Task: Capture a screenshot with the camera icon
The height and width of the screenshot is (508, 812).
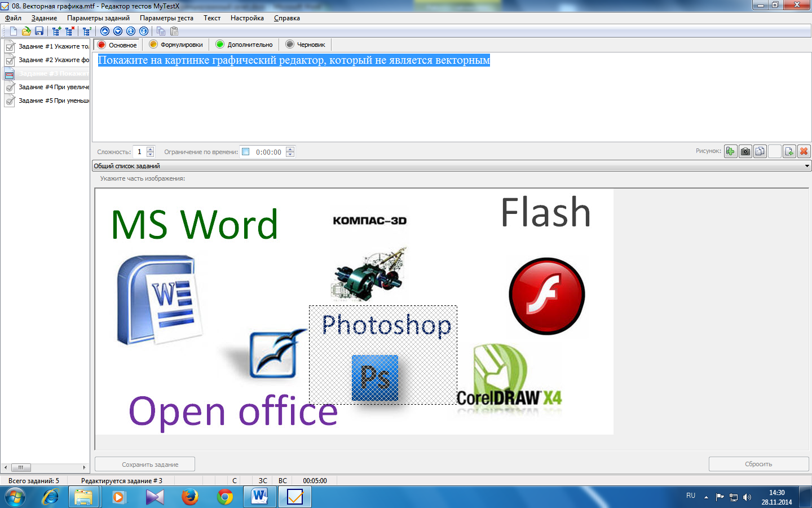Action: pyautogui.click(x=745, y=151)
